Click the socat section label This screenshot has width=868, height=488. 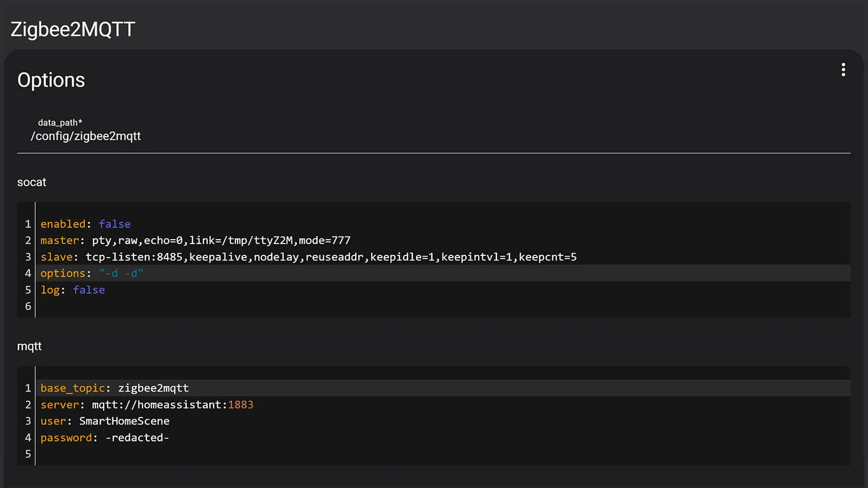click(x=31, y=182)
